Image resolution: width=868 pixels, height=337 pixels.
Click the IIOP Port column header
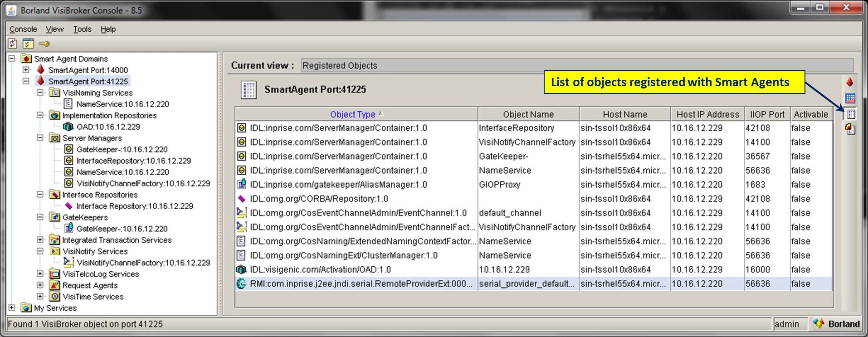coord(767,114)
